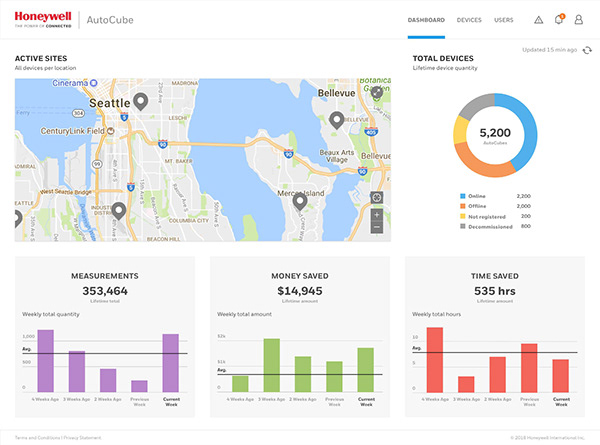
Task: Select the Seattle site map pin
Action: (141, 101)
